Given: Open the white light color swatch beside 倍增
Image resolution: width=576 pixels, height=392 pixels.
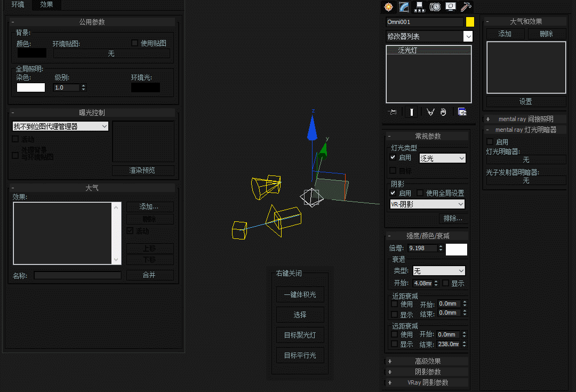Looking at the screenshot, I should coord(456,249).
